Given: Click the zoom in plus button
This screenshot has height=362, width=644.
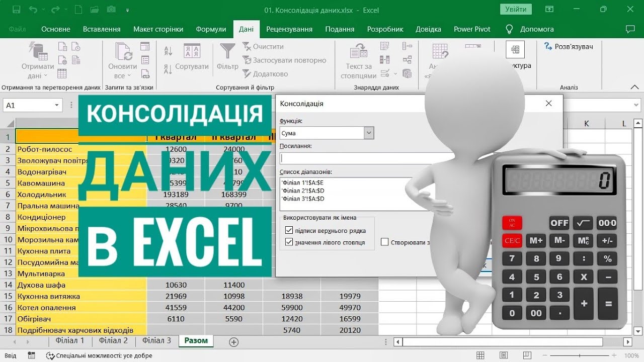Looking at the screenshot, I should tap(614, 355).
